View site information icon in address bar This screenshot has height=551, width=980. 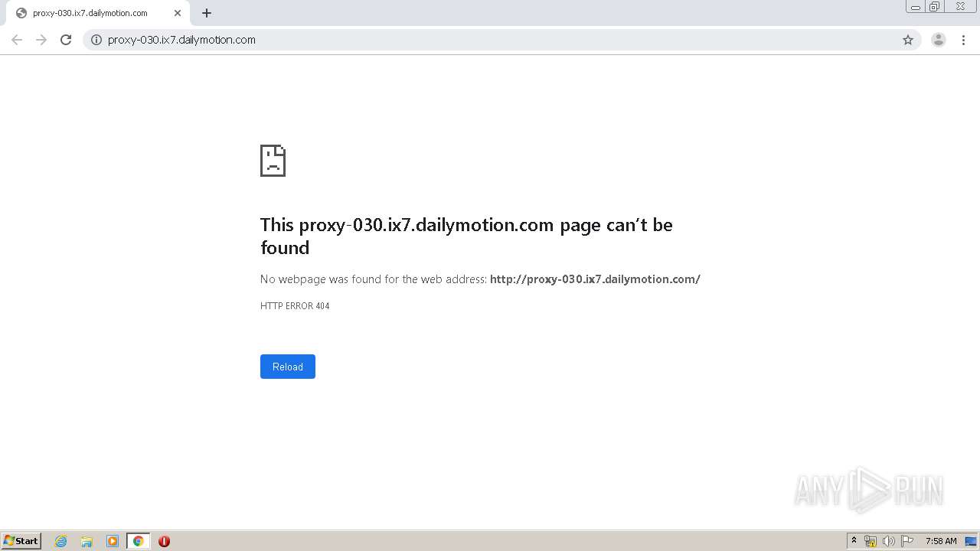click(x=96, y=40)
